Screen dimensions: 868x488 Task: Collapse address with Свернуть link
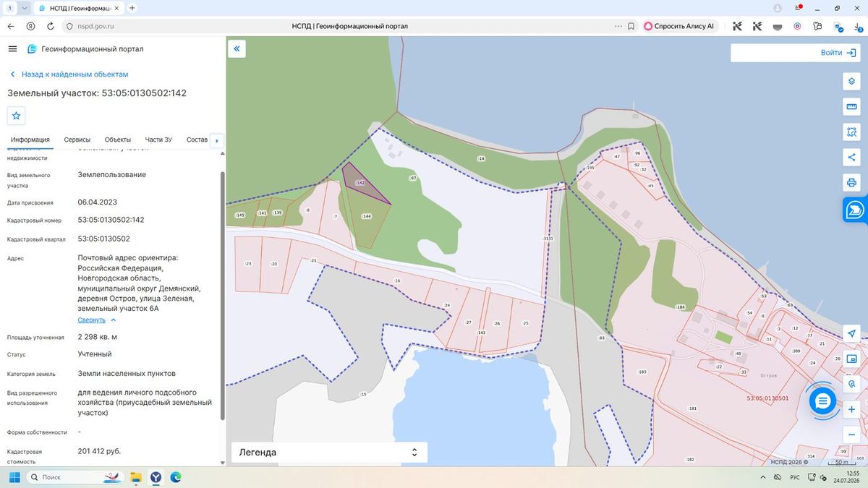coord(97,320)
